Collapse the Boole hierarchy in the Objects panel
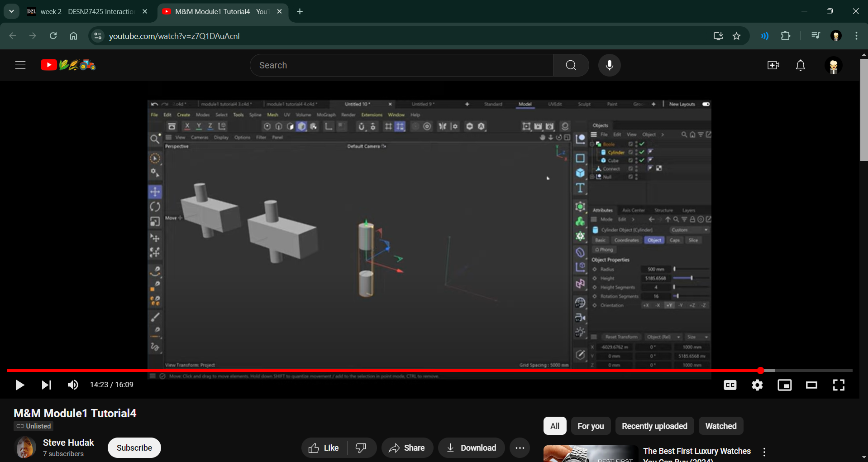This screenshot has width=868, height=462. tap(591, 144)
